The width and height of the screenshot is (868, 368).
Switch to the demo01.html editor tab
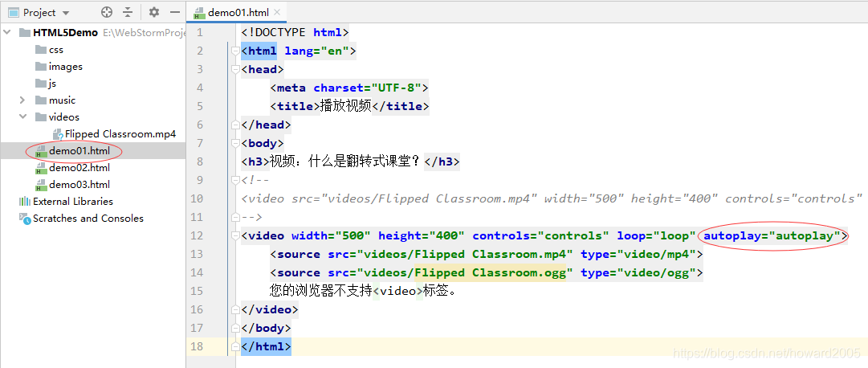point(238,12)
